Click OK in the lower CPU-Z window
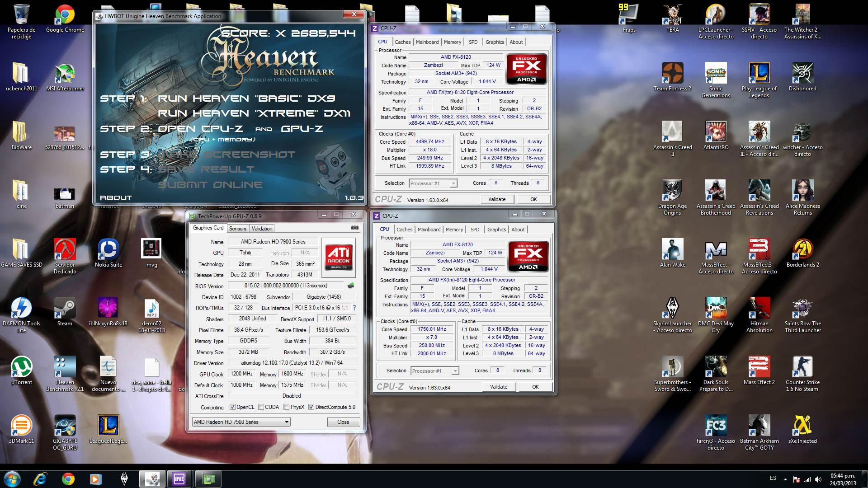Image resolution: width=868 pixels, height=488 pixels. [535, 387]
